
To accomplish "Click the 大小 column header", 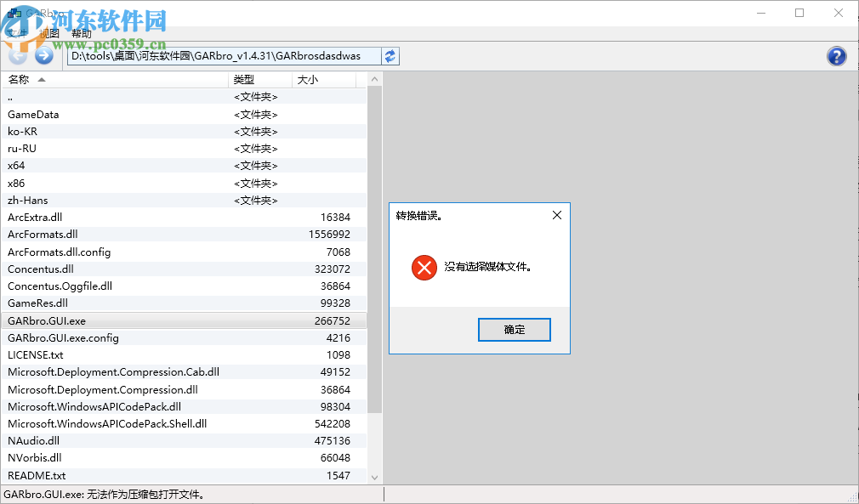I will pos(321,78).
